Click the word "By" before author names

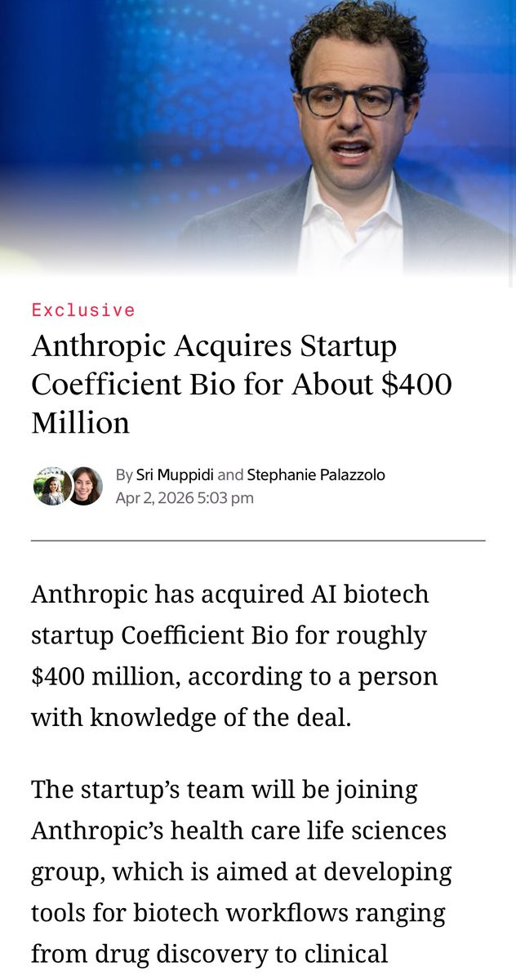pyautogui.click(x=124, y=474)
